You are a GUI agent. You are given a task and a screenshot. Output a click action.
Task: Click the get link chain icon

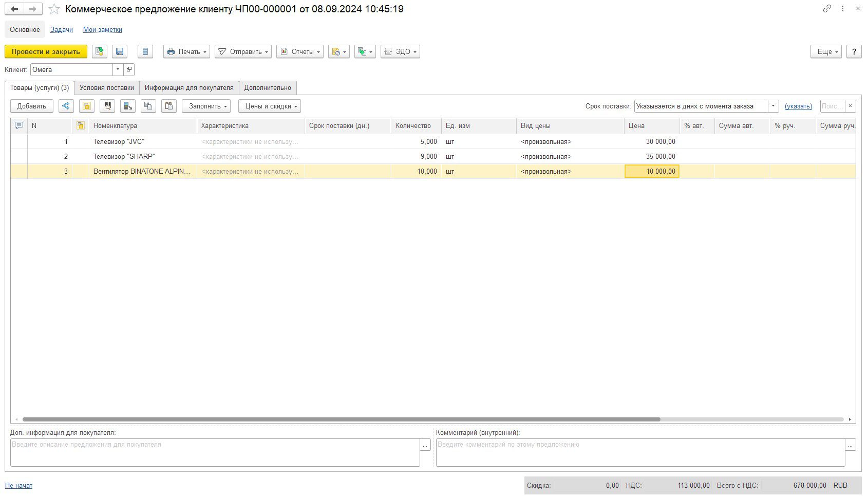pos(827,9)
